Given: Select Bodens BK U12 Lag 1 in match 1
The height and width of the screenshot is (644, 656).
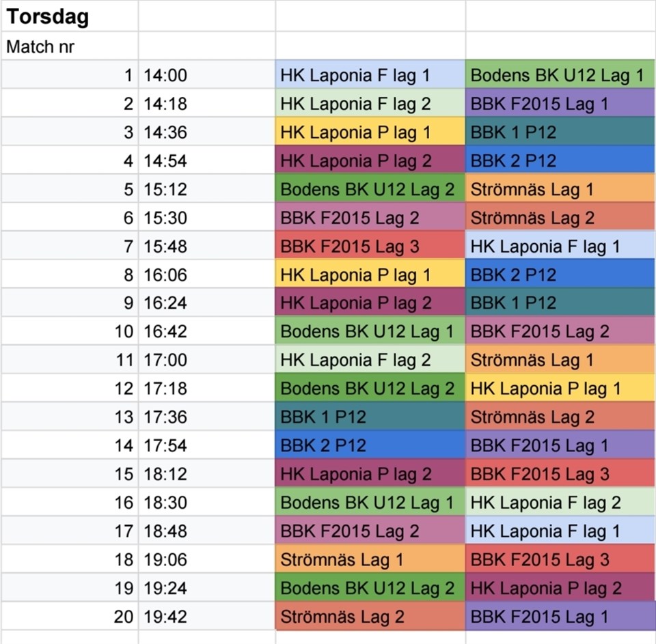Looking at the screenshot, I should pos(560,75).
